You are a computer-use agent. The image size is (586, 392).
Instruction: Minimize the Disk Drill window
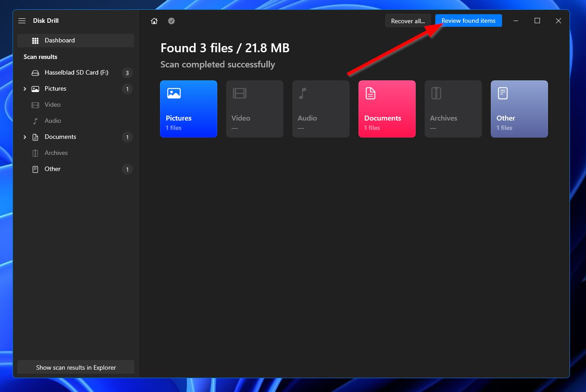tap(516, 21)
